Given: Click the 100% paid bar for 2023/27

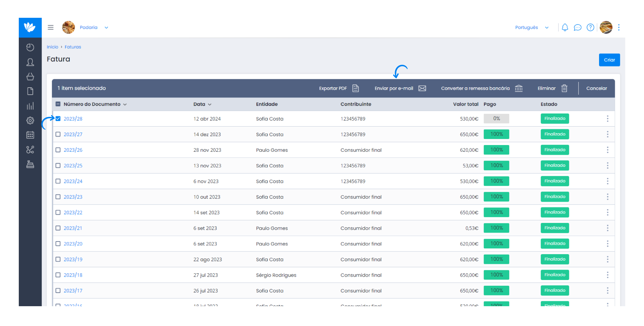Looking at the screenshot, I should coord(496,134).
